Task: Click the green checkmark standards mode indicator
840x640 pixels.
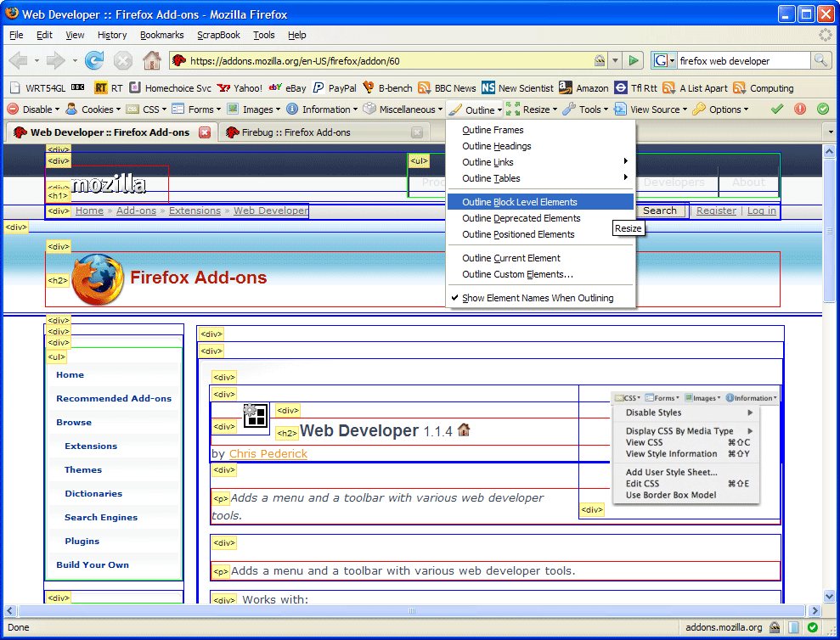Action: [776, 109]
